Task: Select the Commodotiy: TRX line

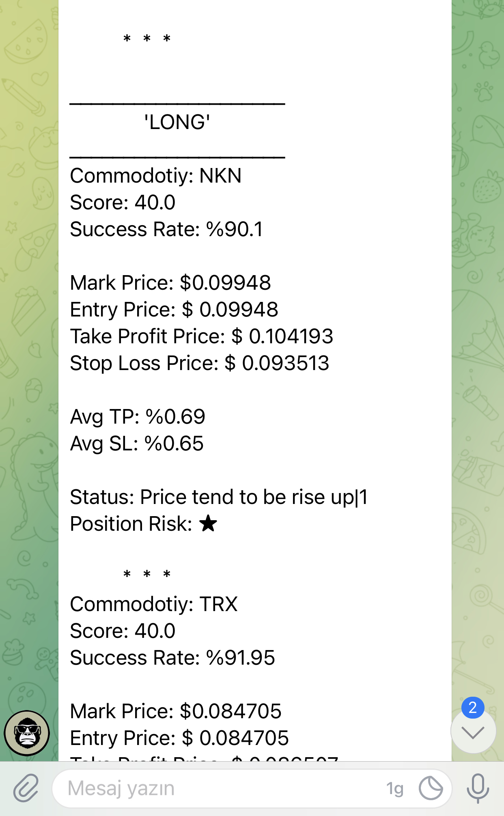Action: 154,604
